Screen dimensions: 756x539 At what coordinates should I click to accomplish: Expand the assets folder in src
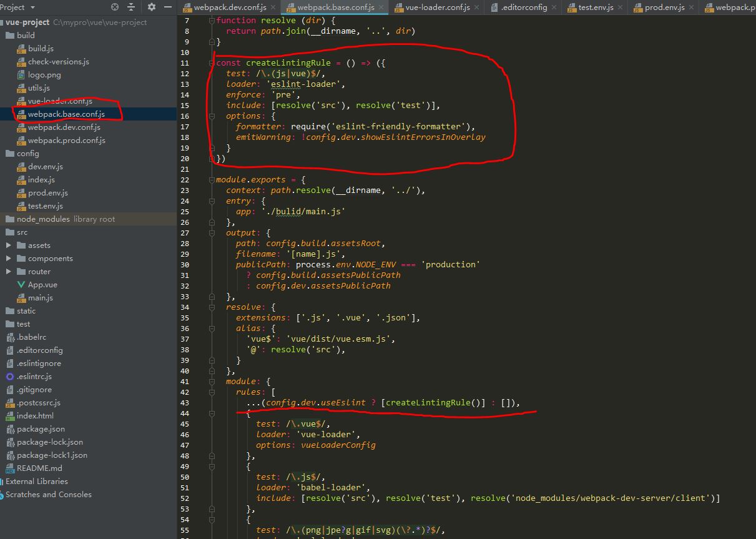tap(9, 245)
